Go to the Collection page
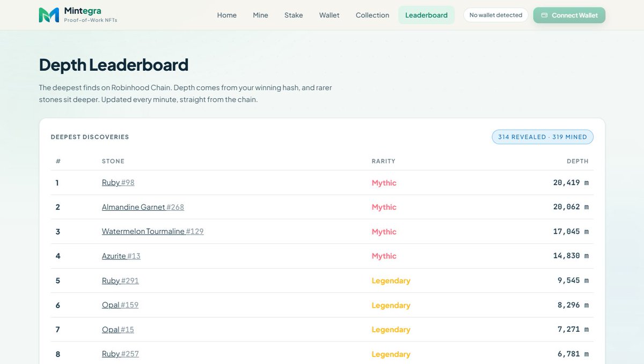This screenshot has height=364, width=644. pyautogui.click(x=372, y=15)
